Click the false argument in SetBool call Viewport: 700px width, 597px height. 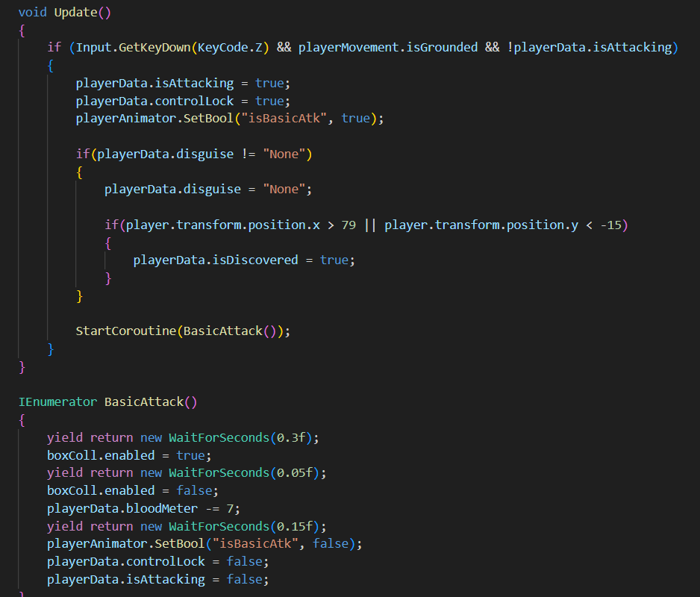(331, 543)
